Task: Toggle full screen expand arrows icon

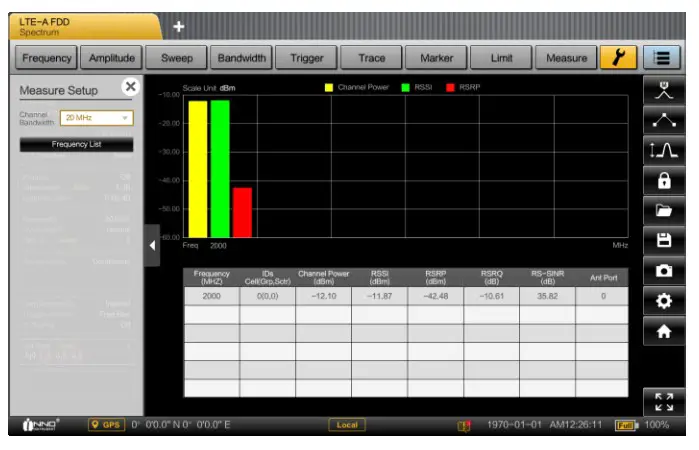Action: point(664,402)
